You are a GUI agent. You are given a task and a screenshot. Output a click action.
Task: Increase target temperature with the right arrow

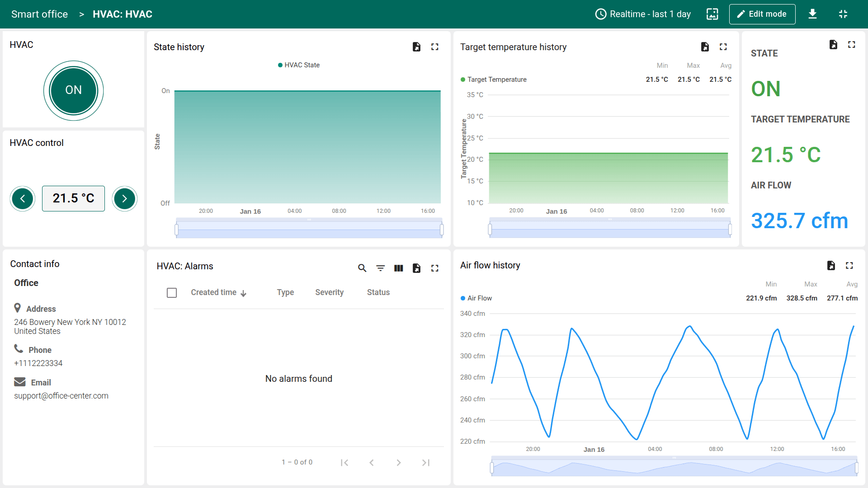[124, 199]
